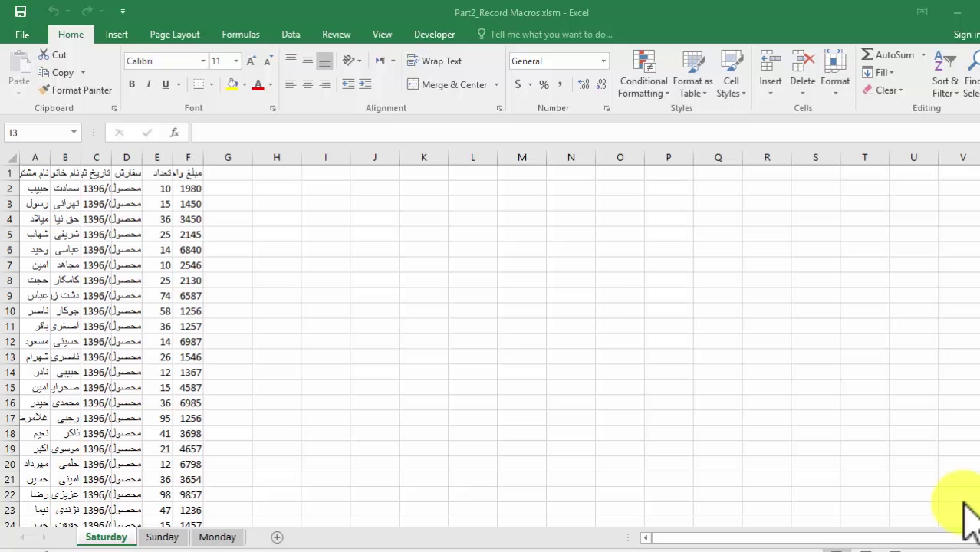The image size is (980, 552).
Task: Click the Increase Font Size icon
Action: [251, 61]
